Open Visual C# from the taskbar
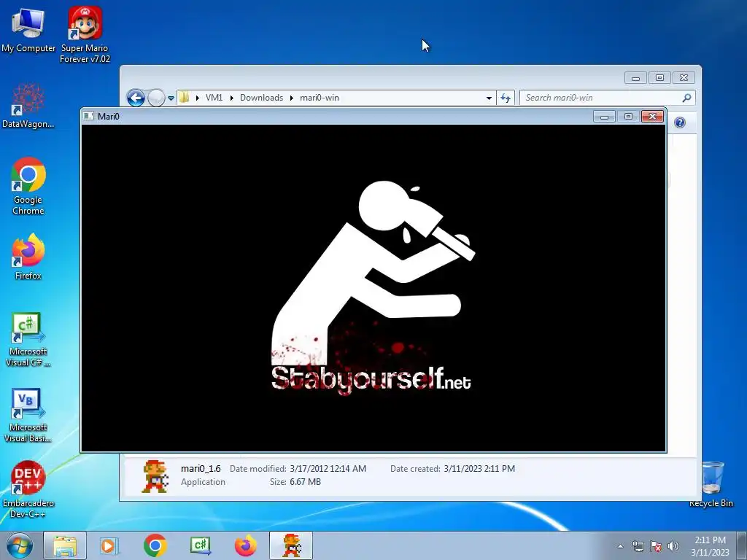Screen dimensions: 747x560 click(x=201, y=545)
